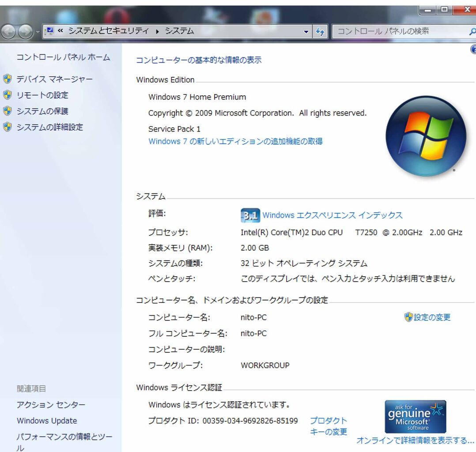Open Windows Update link in sidebar

(47, 421)
